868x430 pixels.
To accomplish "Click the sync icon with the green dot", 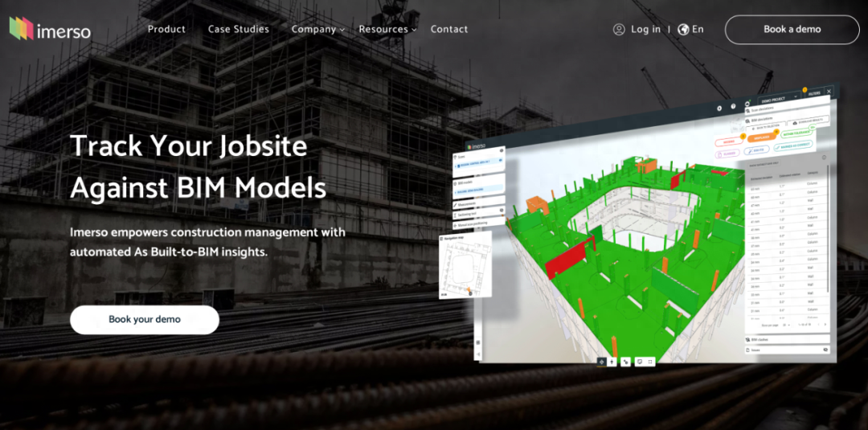I will pyautogui.click(x=747, y=104).
